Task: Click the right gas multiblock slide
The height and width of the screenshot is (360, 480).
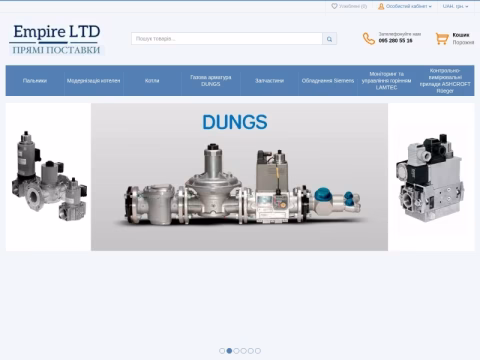Action: coord(431,177)
